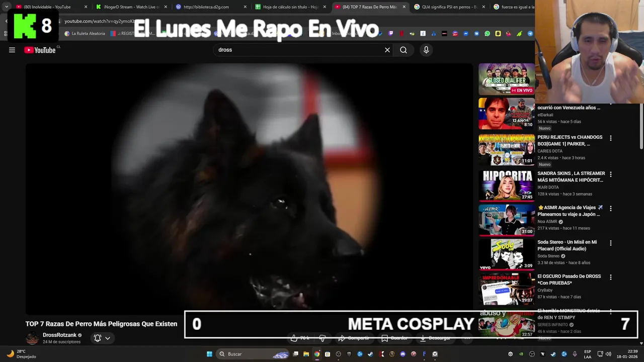The height and width of the screenshot is (362, 644).
Task: Close the Hoja de cálculo tab
Action: point(325,7)
